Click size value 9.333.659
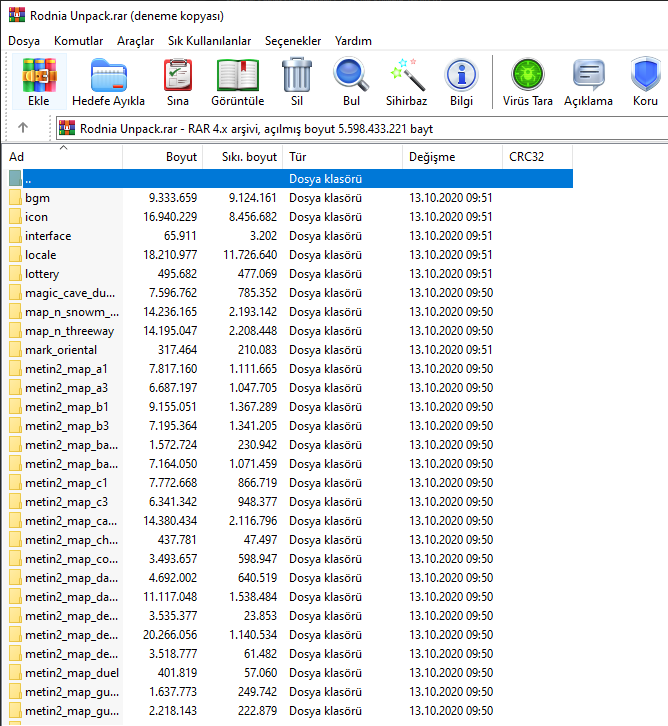 (x=173, y=198)
